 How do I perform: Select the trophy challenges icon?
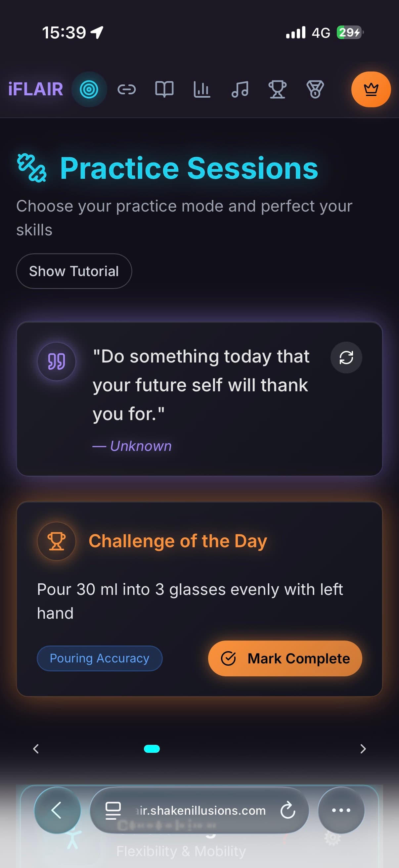coord(278,89)
